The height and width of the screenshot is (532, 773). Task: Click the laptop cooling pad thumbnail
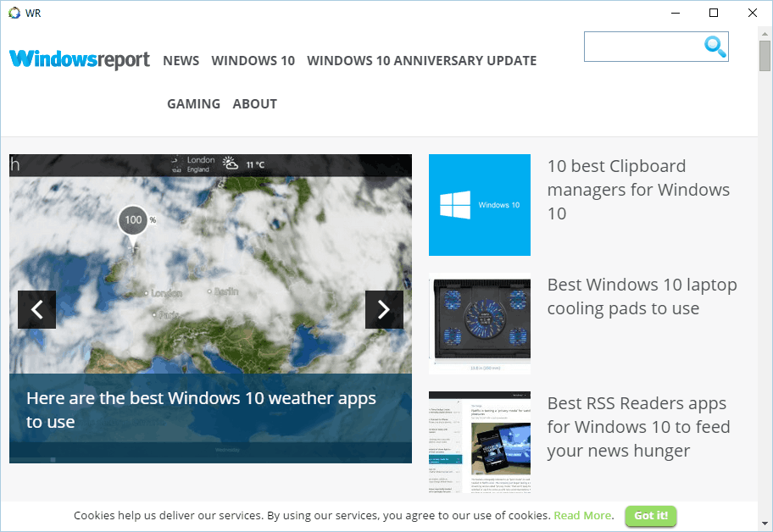[480, 324]
